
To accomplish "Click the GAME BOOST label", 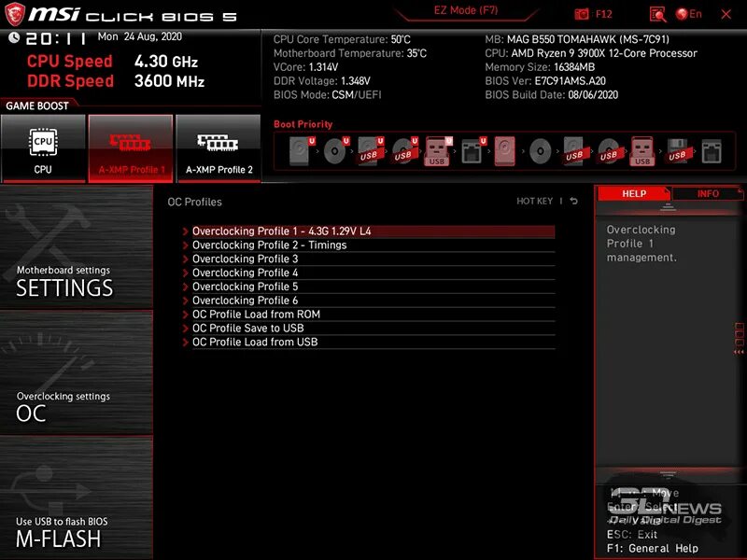I will 37,105.
